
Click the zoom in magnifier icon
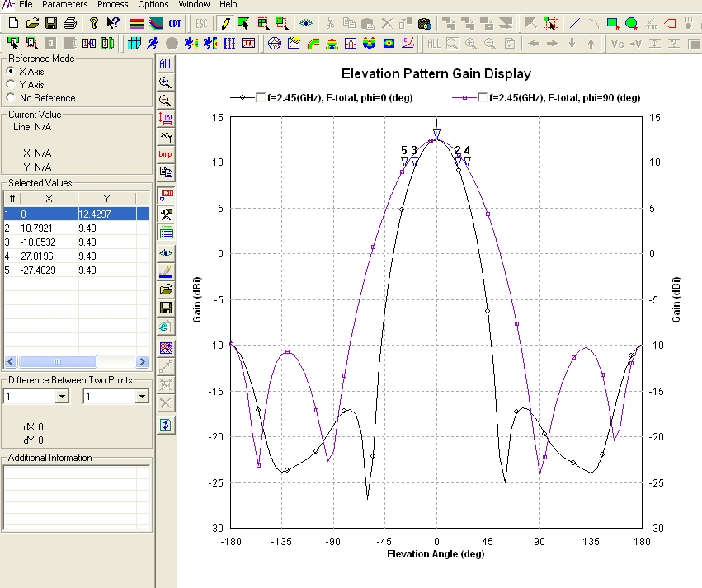point(166,82)
